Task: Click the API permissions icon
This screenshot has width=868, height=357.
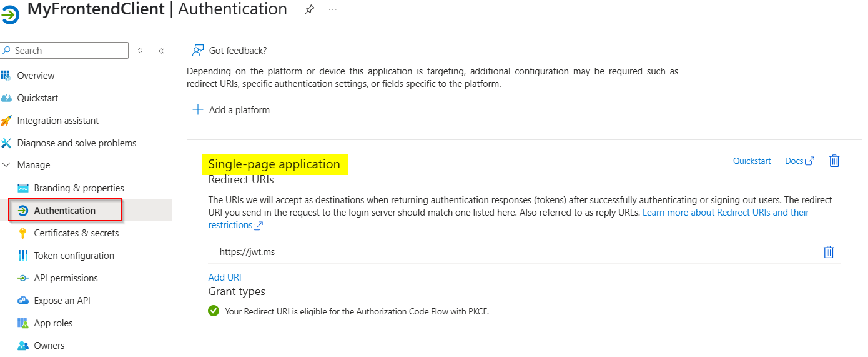Action: click(x=23, y=278)
